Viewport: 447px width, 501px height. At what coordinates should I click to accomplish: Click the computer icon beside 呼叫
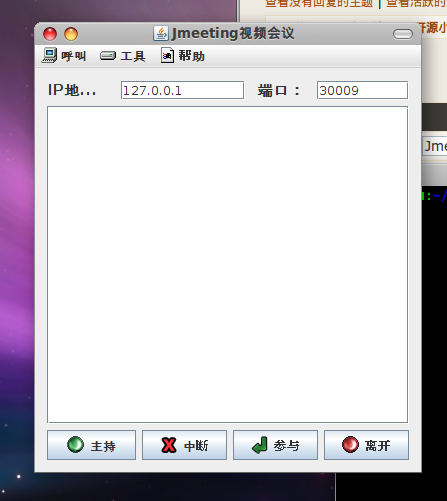point(49,55)
